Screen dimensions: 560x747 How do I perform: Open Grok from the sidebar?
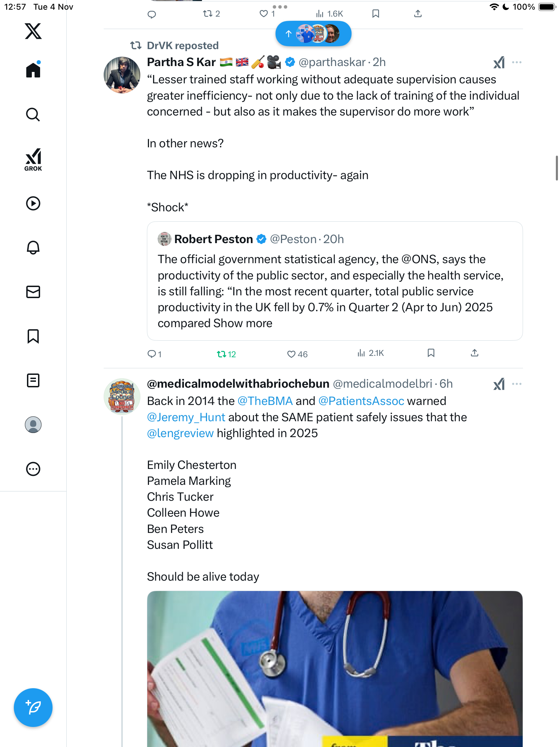(x=33, y=159)
